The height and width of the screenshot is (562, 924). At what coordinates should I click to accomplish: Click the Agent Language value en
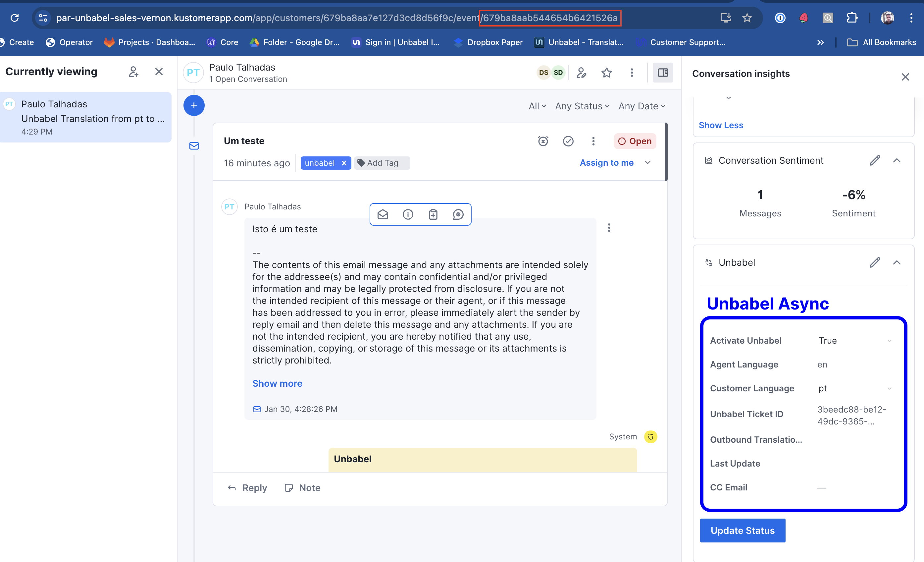point(822,365)
